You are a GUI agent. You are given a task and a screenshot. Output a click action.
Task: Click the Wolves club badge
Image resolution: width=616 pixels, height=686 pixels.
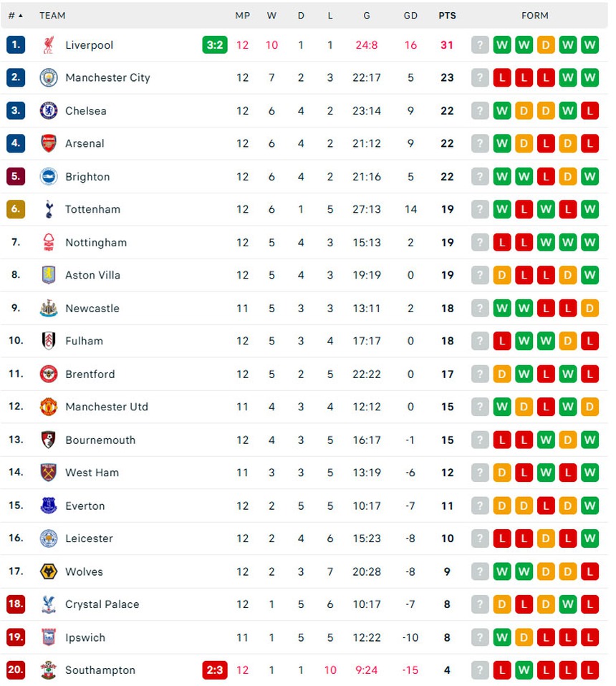(x=48, y=572)
